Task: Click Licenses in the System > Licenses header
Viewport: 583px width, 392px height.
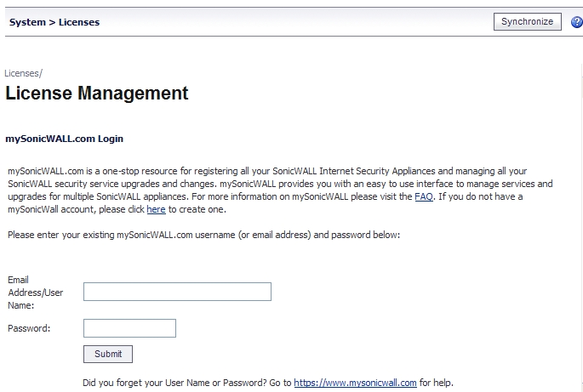Action: (x=79, y=22)
